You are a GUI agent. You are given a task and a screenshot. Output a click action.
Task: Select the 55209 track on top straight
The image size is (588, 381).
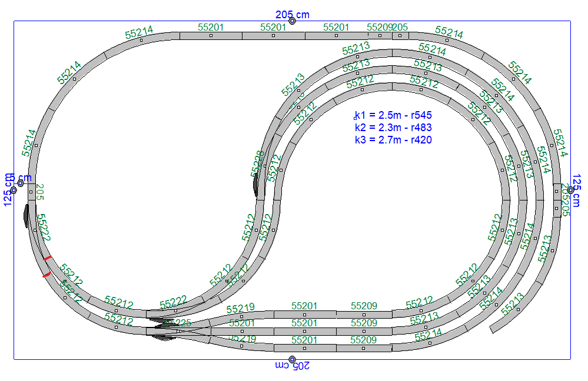pyautogui.click(x=380, y=36)
